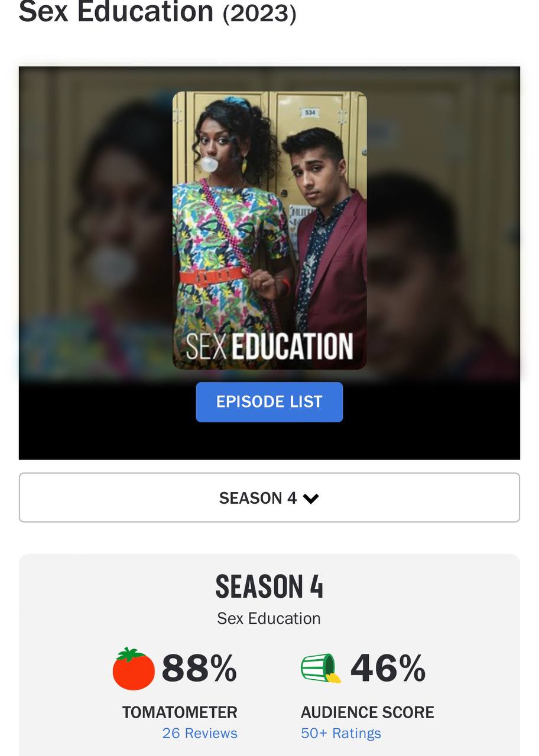Click the (2023) year in the title
Image resolution: width=539 pixels, height=756 pixels.
259,13
